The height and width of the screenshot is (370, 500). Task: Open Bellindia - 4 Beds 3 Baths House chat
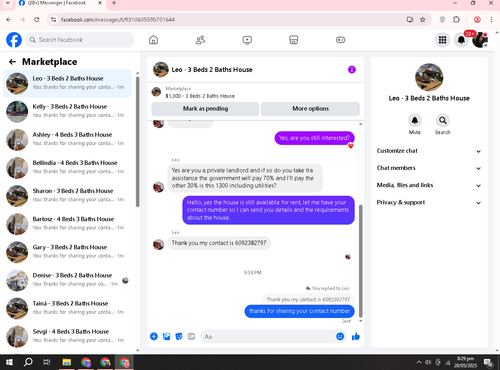click(67, 168)
